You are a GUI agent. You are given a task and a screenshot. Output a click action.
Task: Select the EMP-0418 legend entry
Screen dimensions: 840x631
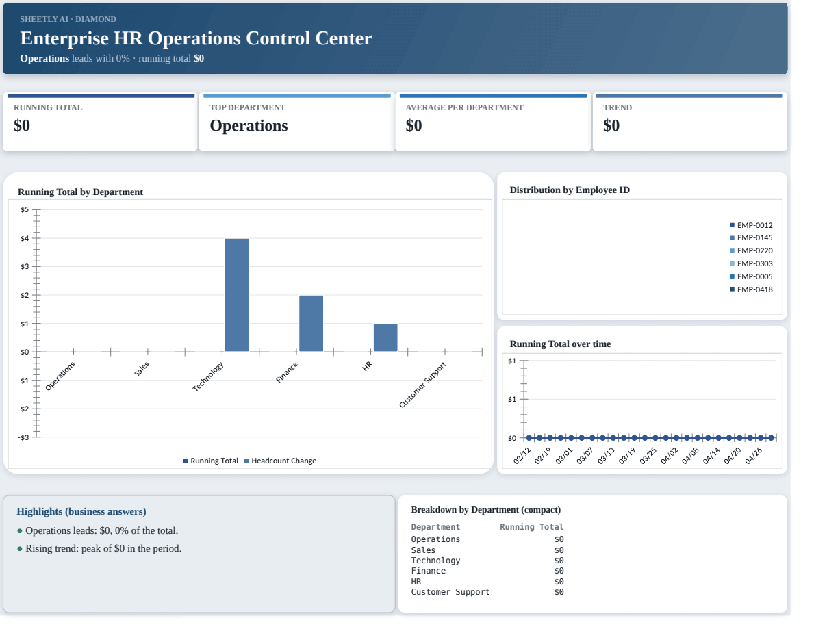point(751,289)
